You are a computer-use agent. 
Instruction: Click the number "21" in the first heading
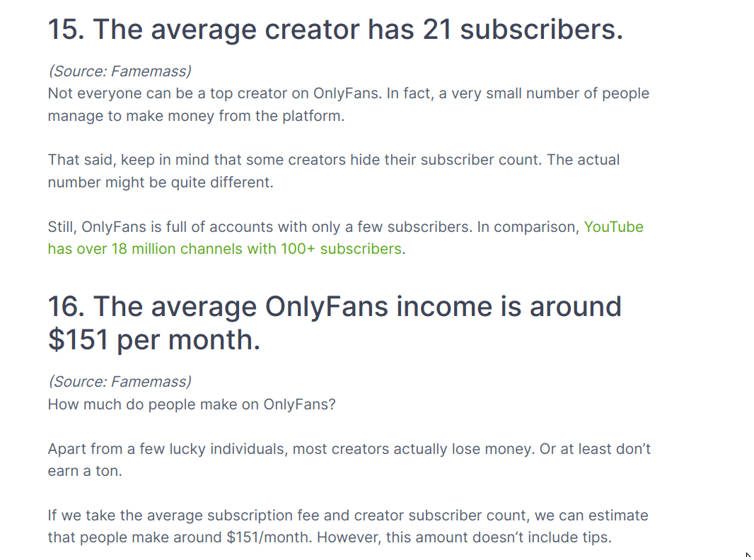coord(438,29)
